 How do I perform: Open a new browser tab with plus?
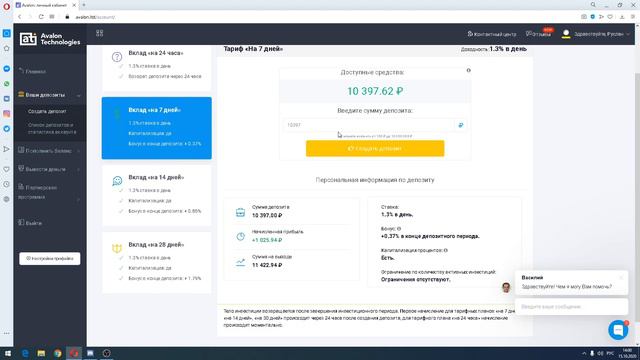(84, 5)
